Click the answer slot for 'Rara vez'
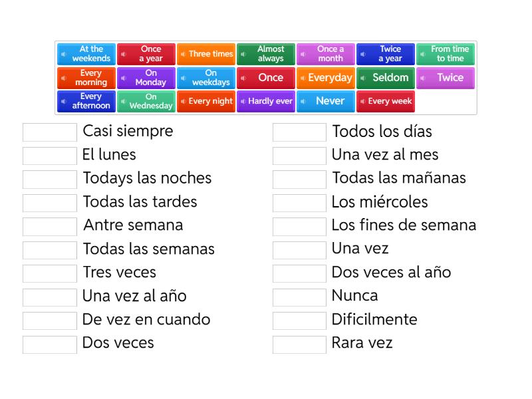This screenshot has height=399, width=532. (x=299, y=344)
